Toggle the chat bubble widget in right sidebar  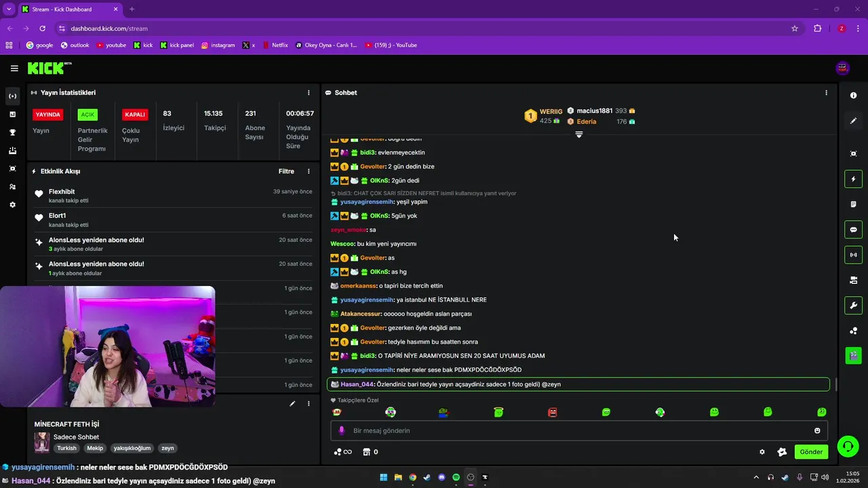point(853,230)
